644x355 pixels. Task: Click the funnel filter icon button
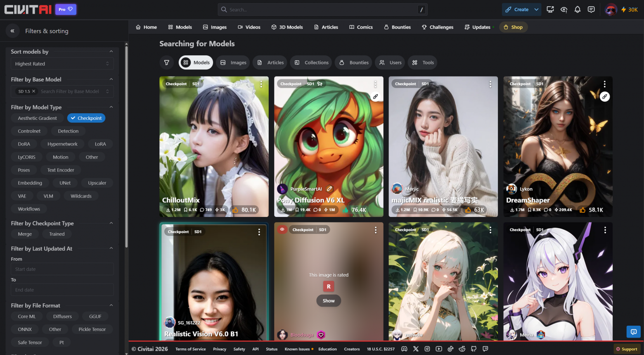point(167,62)
